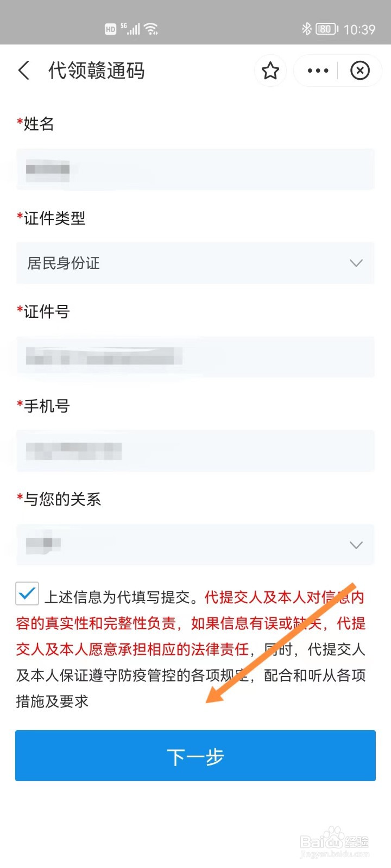Tap the red declaration text
Screen dimensions: 391x868
[190, 623]
